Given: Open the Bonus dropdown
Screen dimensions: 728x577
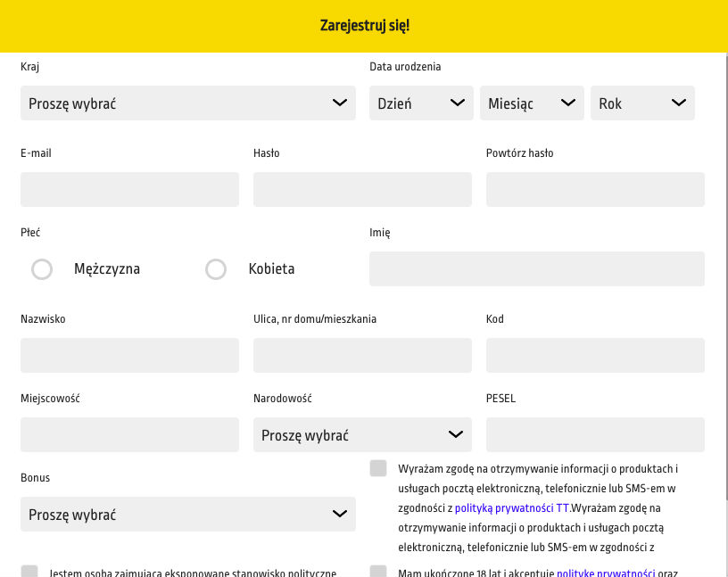Looking at the screenshot, I should point(188,514).
